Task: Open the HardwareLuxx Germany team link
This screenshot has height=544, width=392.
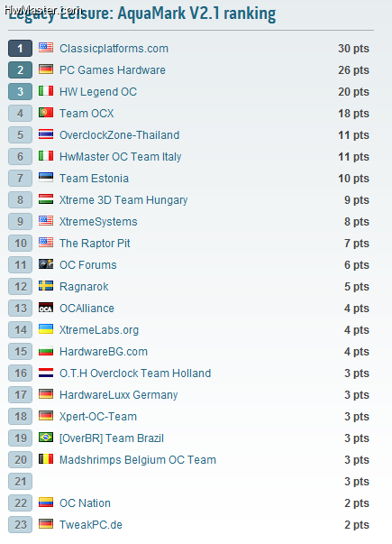Action: 119,395
